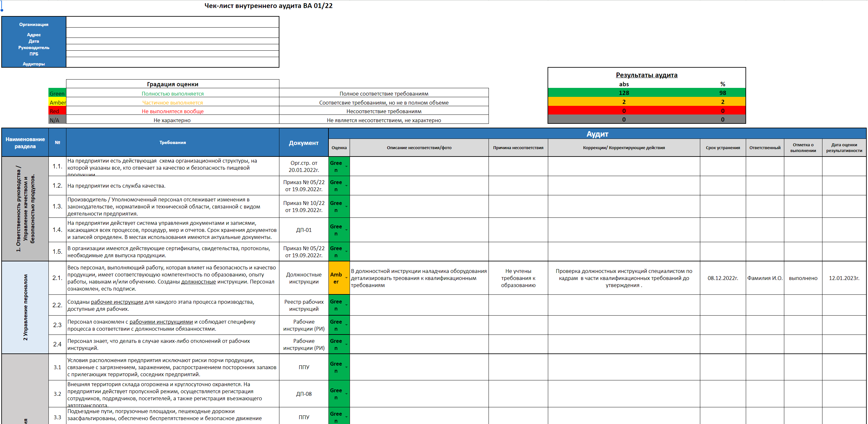Screen dimensions: 868x424
Task: Open rating dropdown arrow for row 2.4
Action: coord(346,344)
